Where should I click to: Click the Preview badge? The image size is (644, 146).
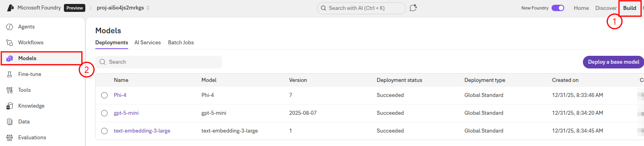pos(75,8)
